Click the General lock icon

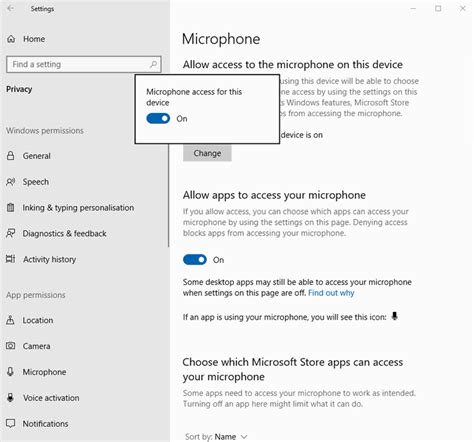coord(11,156)
